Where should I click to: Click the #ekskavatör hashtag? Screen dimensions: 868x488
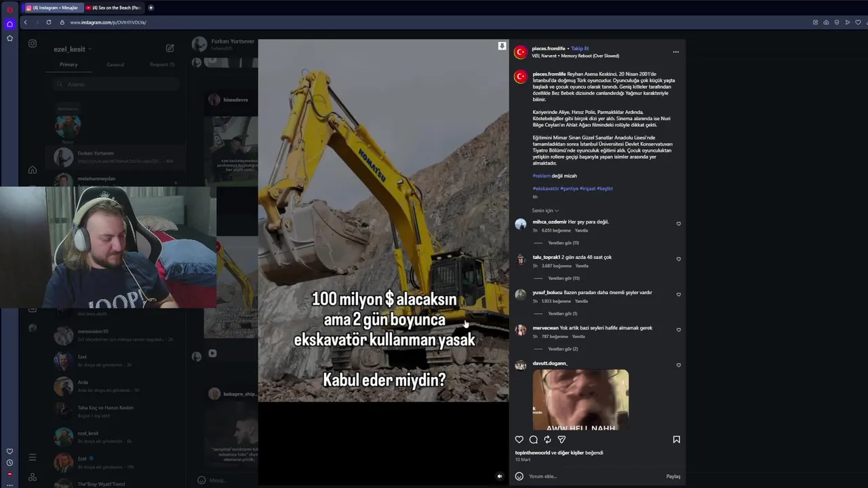(546, 188)
